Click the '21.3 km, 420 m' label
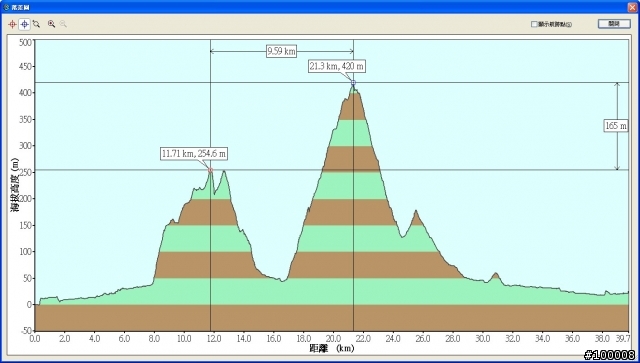Image resolution: width=640 pixels, height=363 pixels. 336,66
